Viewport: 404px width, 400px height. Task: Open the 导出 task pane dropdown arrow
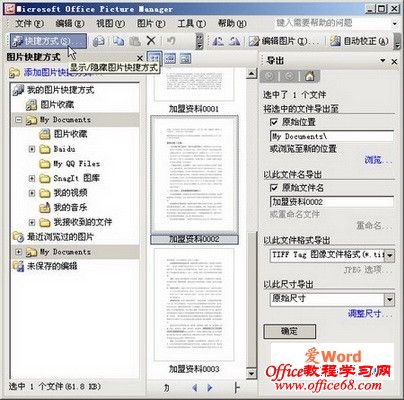pyautogui.click(x=383, y=61)
